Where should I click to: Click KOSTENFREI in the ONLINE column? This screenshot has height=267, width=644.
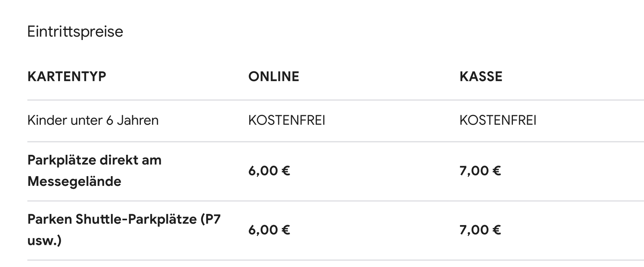point(287,120)
